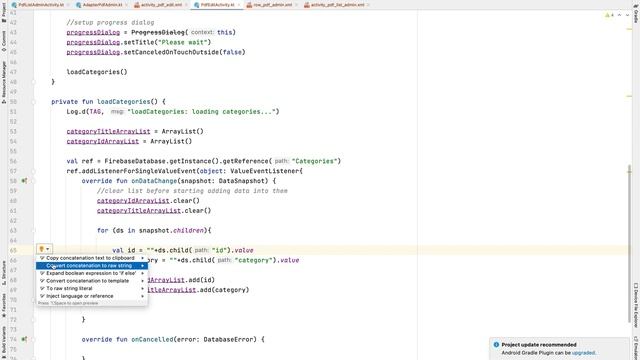Screen dimensions: 640x360
Task: Close the row_pdf_admin.xml tab
Action: click(x=297, y=5)
